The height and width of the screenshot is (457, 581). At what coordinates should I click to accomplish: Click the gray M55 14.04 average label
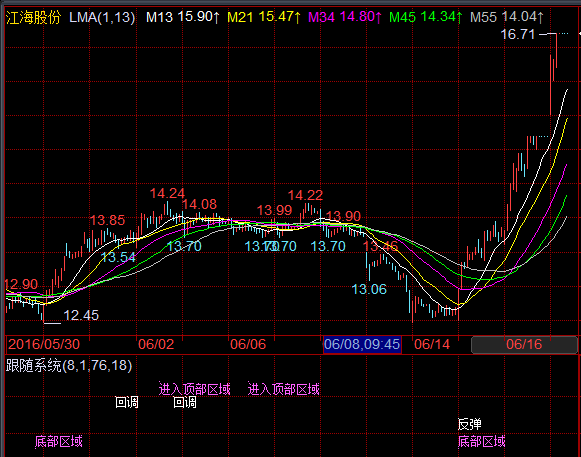pyautogui.click(x=507, y=17)
